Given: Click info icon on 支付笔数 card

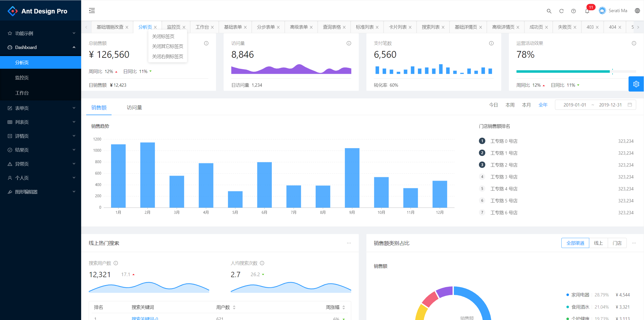Looking at the screenshot, I should pos(491,43).
